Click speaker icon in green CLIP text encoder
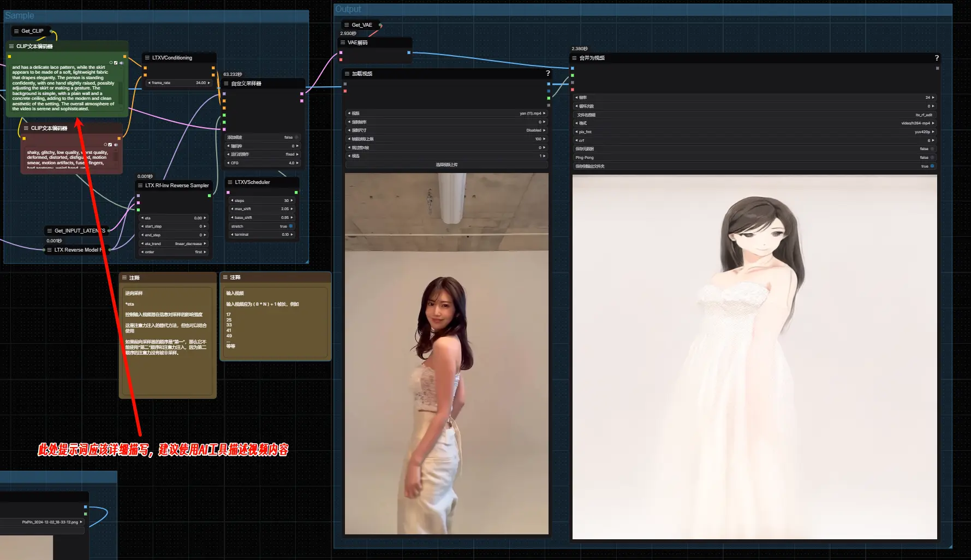 [121, 63]
